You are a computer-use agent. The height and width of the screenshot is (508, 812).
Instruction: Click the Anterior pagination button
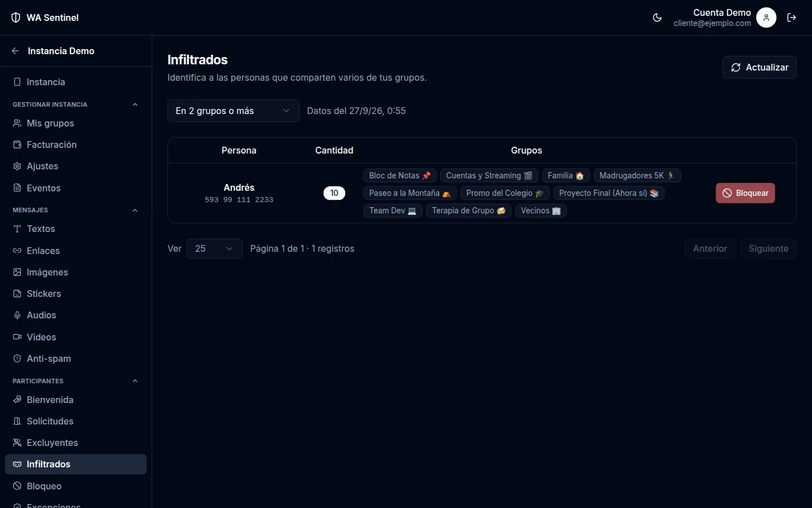(710, 248)
